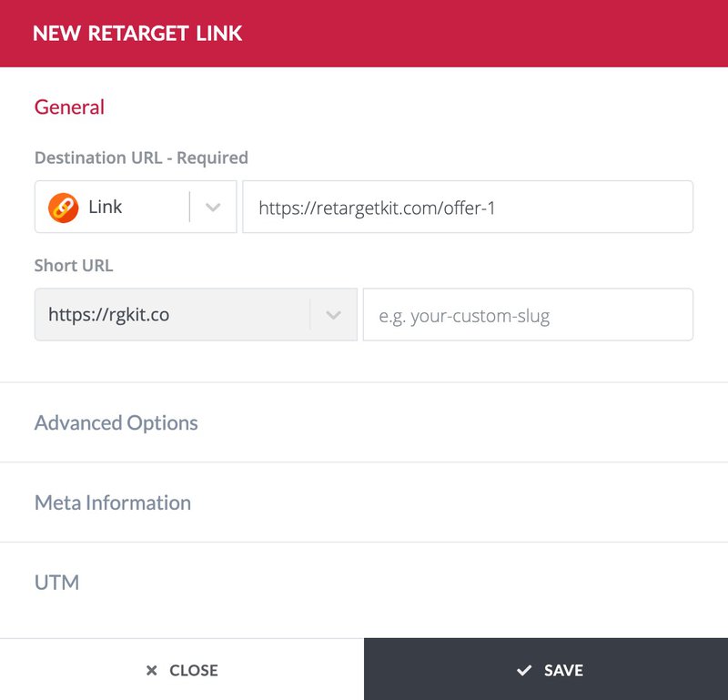Expand the UTM section
The width and height of the screenshot is (728, 700).
364,583
